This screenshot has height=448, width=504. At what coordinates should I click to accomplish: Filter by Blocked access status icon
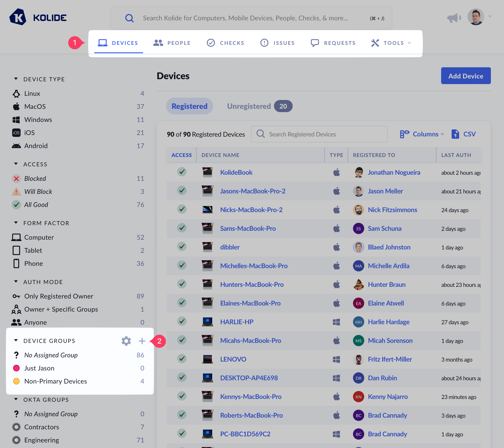[16, 178]
